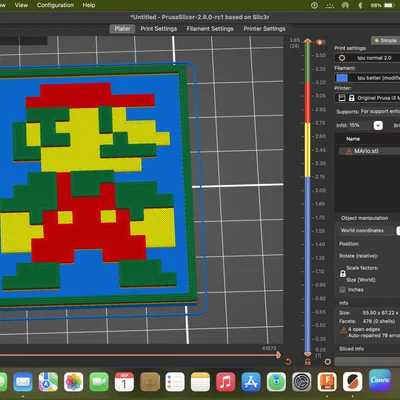Click warning icon next to MArio.stl
The width and height of the screenshot is (400, 400).
349,151
